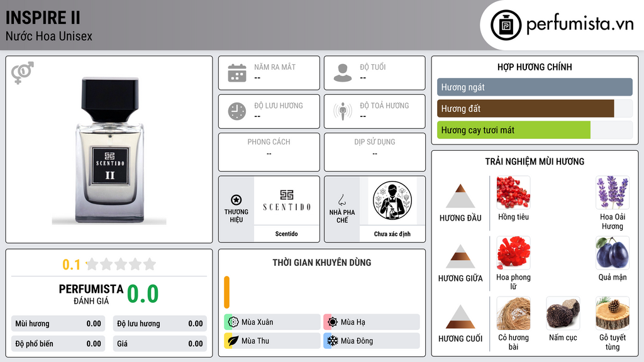The width and height of the screenshot is (644, 362).
Task: Open the Nấm cục truffle thumbnail
Action: [563, 313]
